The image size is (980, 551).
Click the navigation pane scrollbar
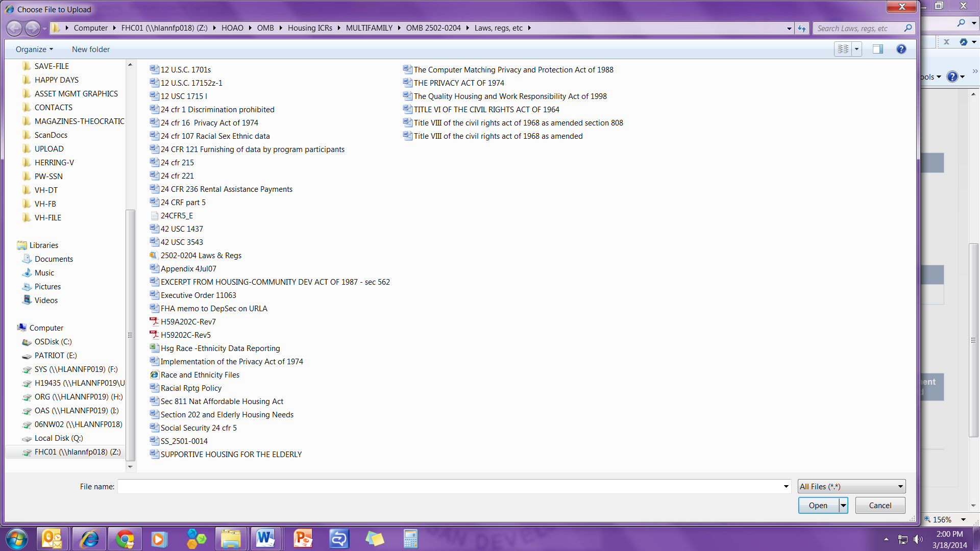(x=130, y=334)
